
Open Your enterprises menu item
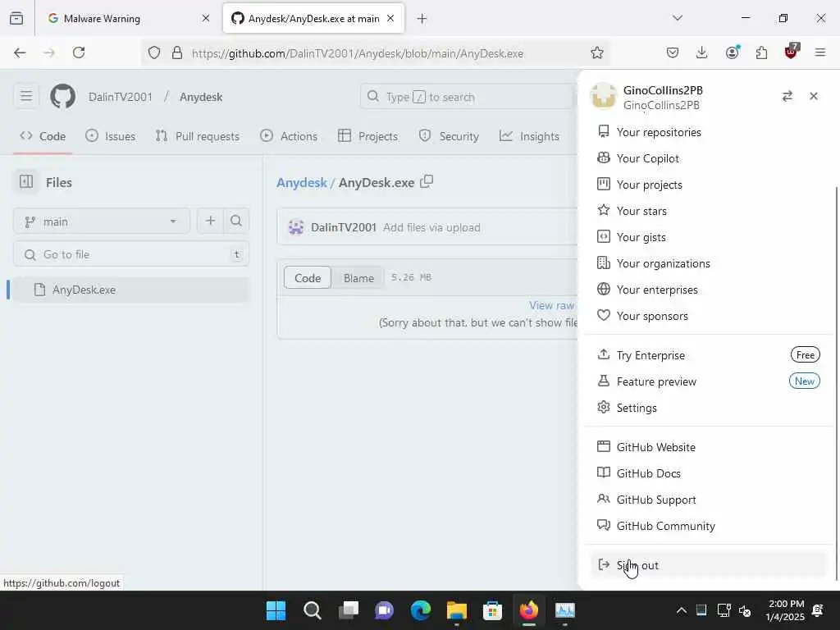[x=707, y=290]
